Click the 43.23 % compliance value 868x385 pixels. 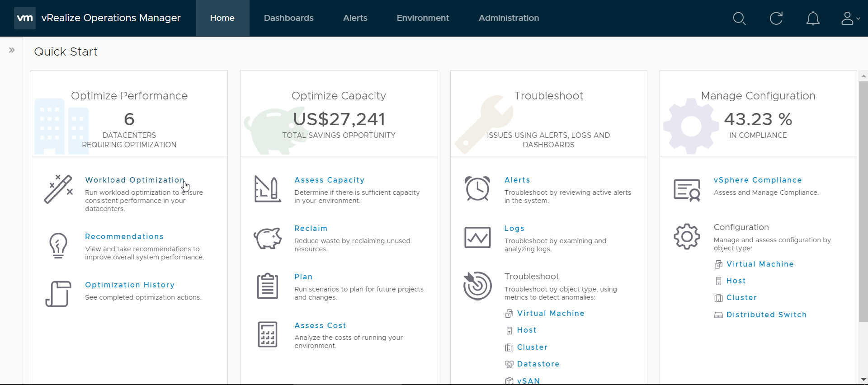(x=758, y=119)
